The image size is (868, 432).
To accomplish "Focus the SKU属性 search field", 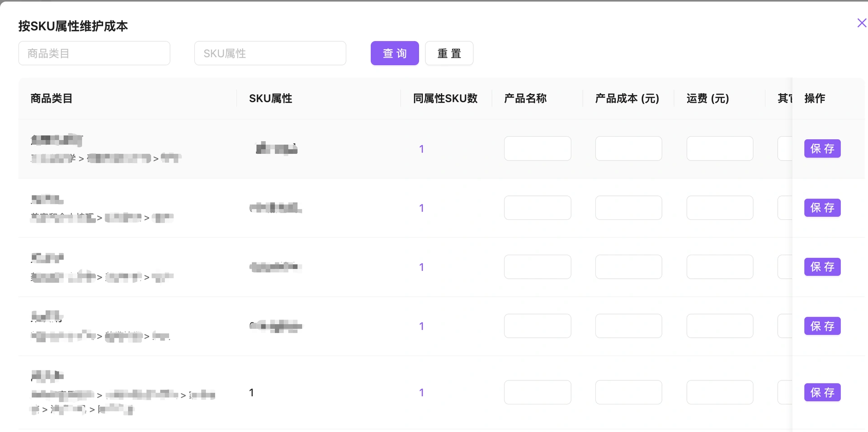I will point(270,53).
